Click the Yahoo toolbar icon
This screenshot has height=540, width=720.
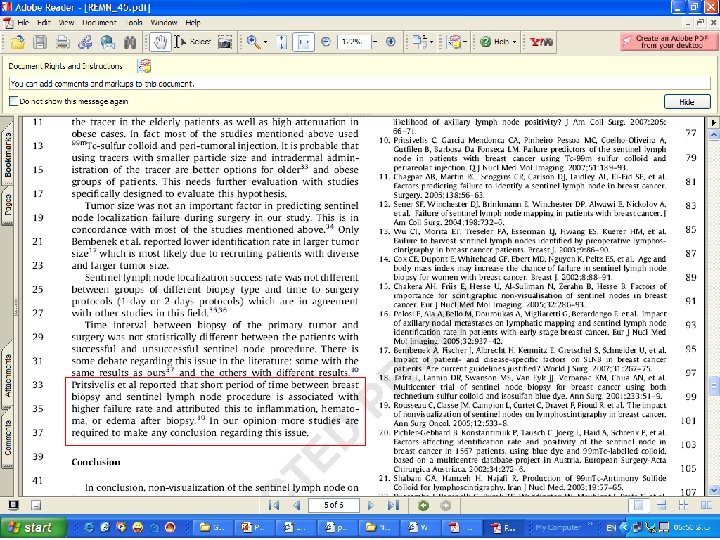pos(541,42)
